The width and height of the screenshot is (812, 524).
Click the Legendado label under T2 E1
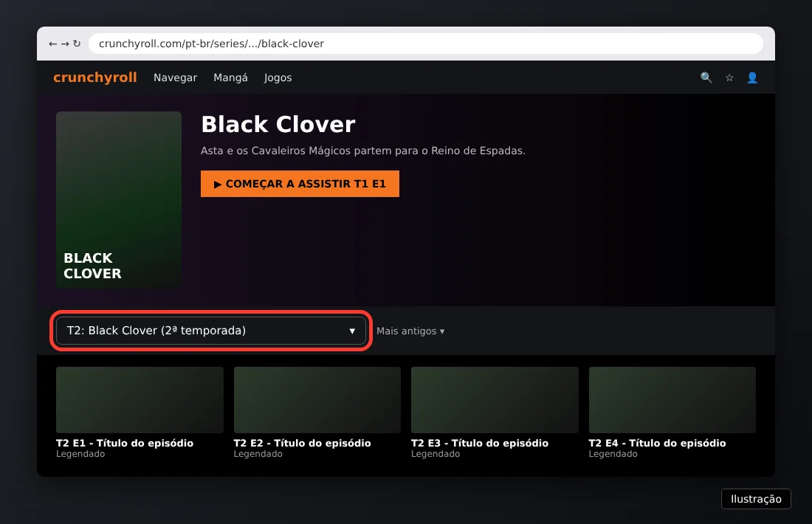(80, 454)
